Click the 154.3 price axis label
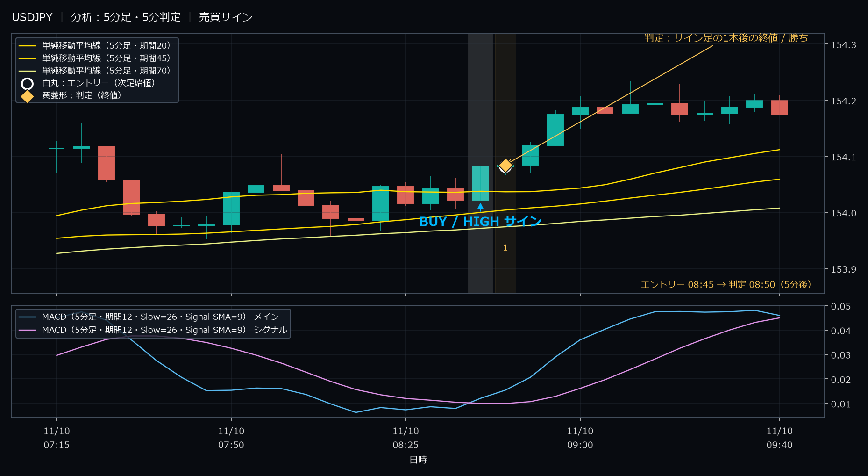This screenshot has height=476, width=868. coord(843,45)
